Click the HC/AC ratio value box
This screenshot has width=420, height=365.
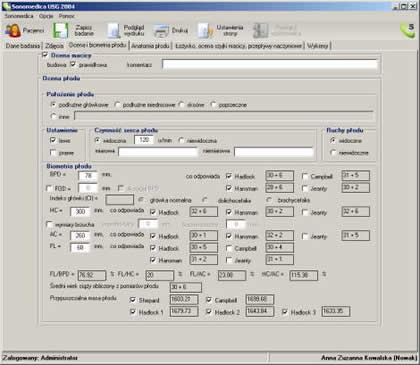click(304, 275)
